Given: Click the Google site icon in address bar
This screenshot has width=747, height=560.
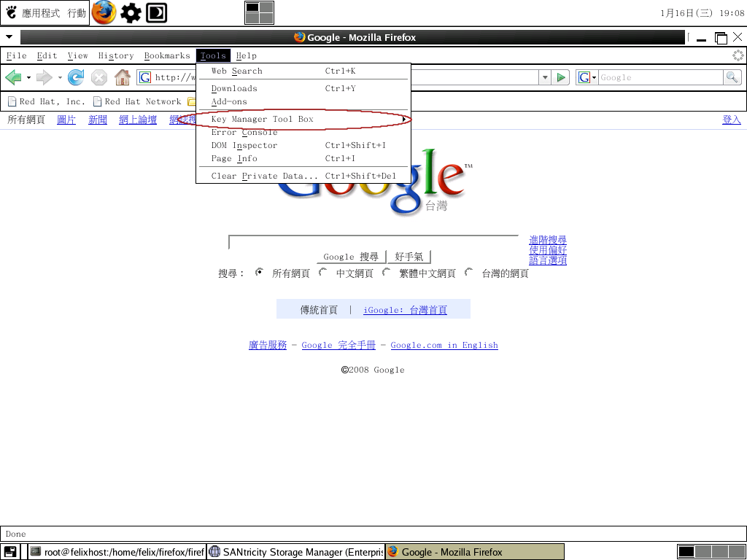Looking at the screenshot, I should click(145, 77).
